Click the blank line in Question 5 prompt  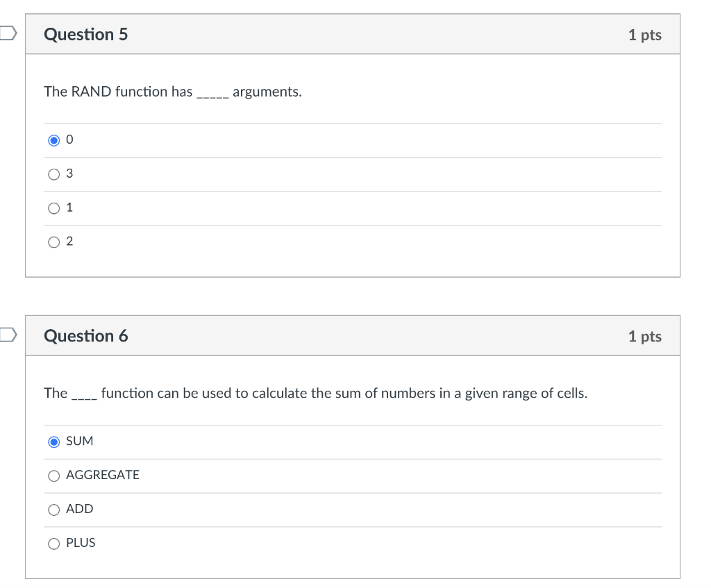(x=212, y=96)
